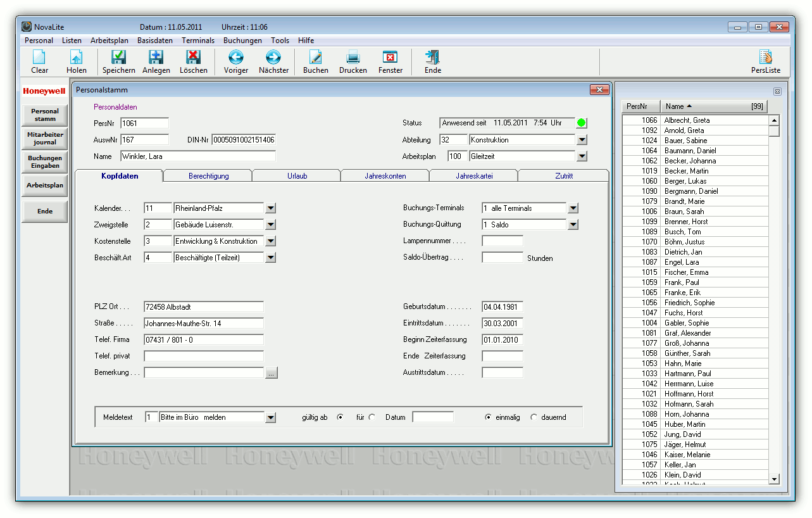This screenshot has width=812, height=518.
Task: Close the personnel list panel with small X
Action: (x=777, y=91)
